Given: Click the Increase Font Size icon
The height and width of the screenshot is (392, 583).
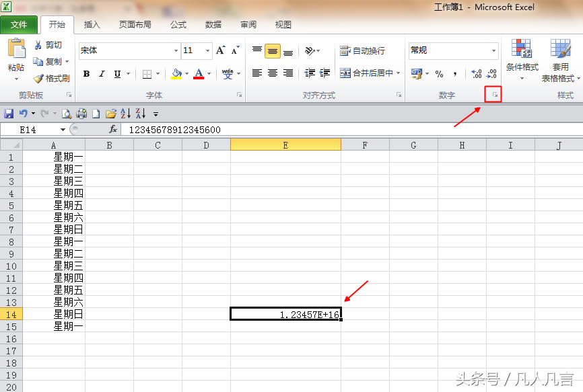Looking at the screenshot, I should pos(220,50).
